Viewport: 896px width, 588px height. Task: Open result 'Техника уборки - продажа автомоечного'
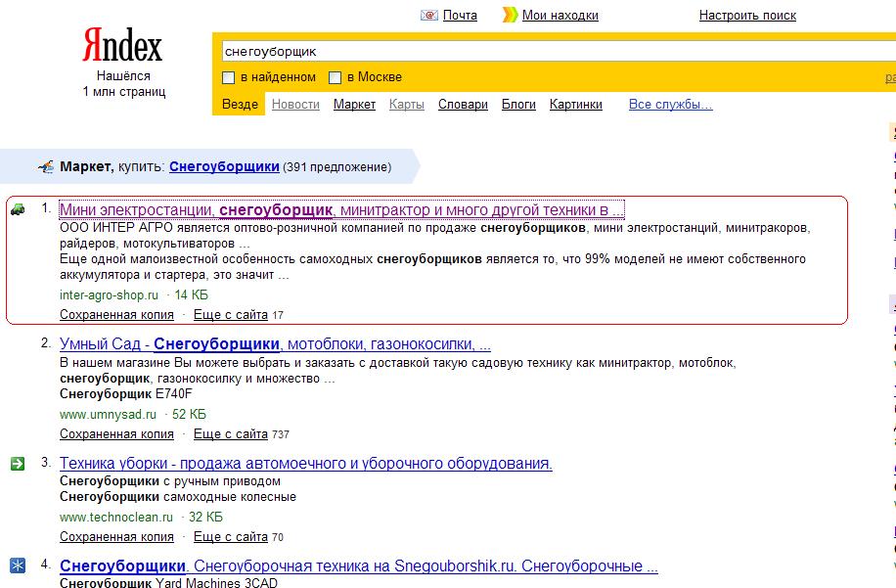pyautogui.click(x=306, y=463)
